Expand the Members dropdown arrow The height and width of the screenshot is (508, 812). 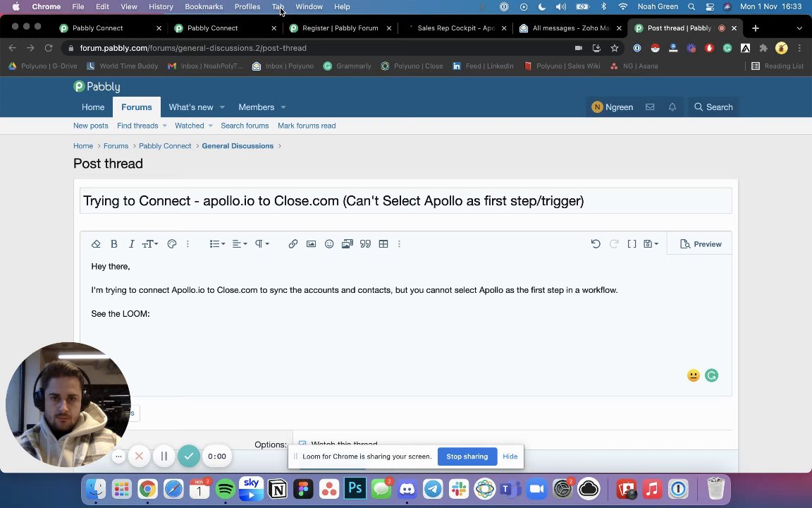[283, 107]
